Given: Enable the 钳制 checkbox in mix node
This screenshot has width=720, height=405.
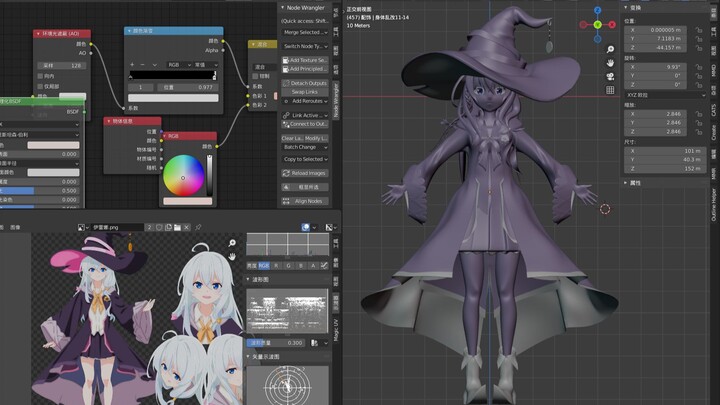Looking at the screenshot, I should click(255, 76).
